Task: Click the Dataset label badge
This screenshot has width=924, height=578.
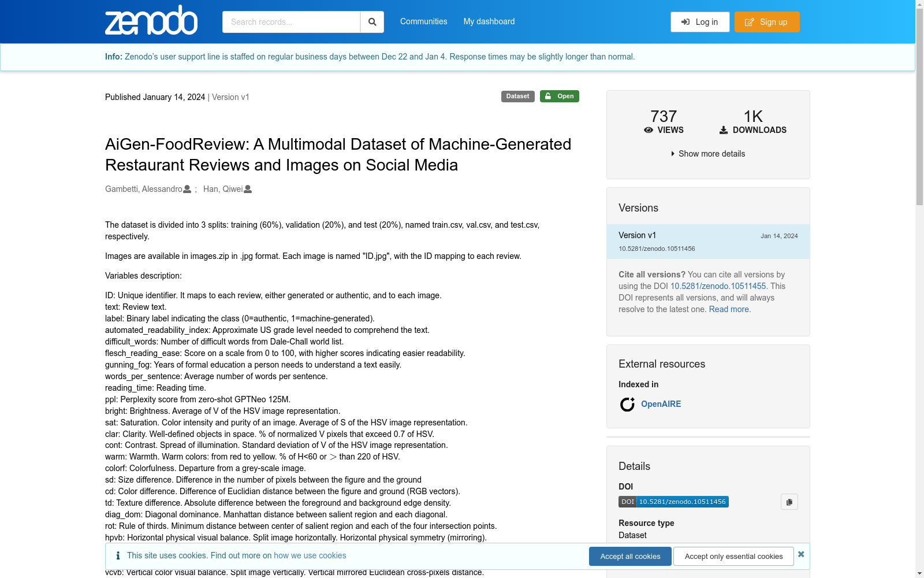Action: (517, 97)
